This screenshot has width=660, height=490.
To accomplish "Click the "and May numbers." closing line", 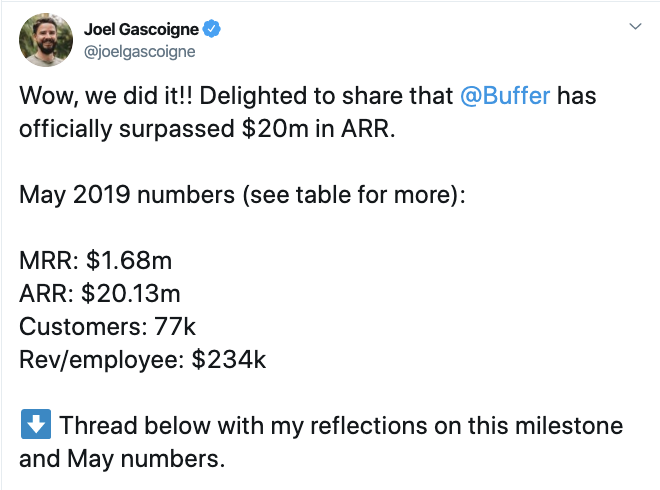I will (122, 459).
